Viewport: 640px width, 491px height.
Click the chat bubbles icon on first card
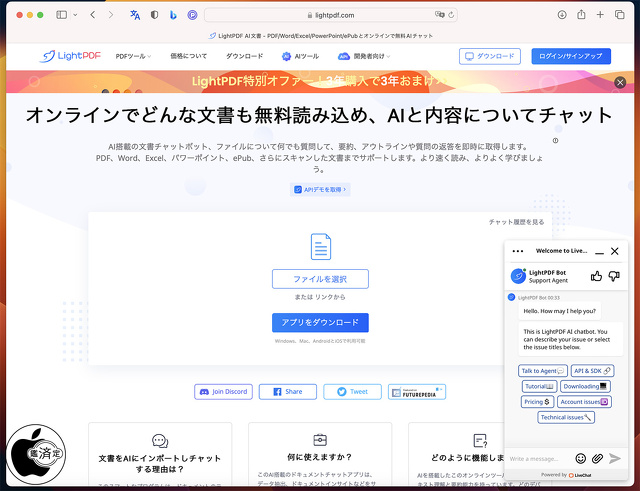(x=160, y=441)
